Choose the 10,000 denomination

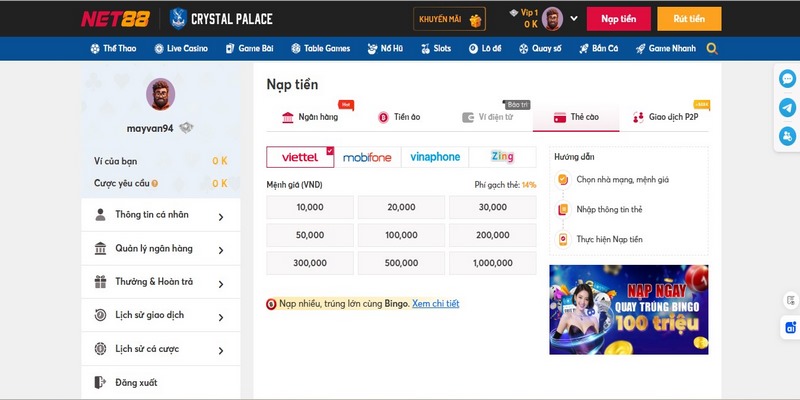coord(310,207)
